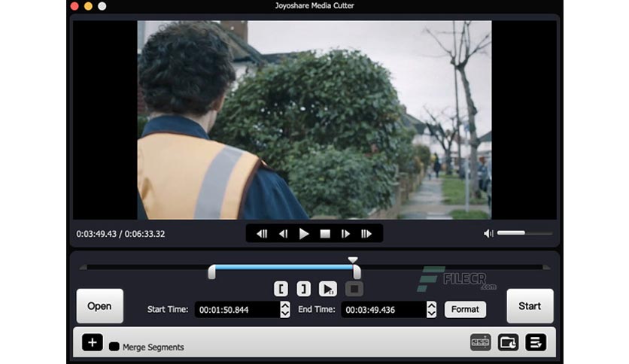629x364 pixels.
Task: Minimize the window with yellow button
Action: pos(88,6)
